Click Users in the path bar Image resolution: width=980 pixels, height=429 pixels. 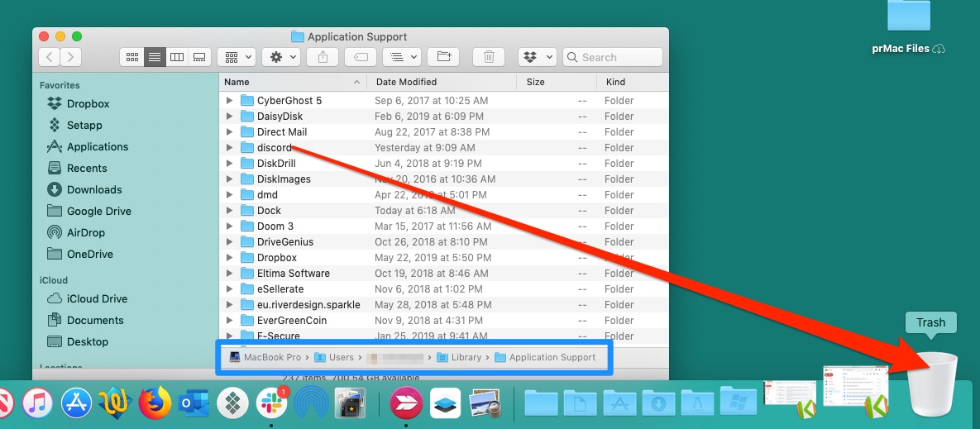coord(334,357)
